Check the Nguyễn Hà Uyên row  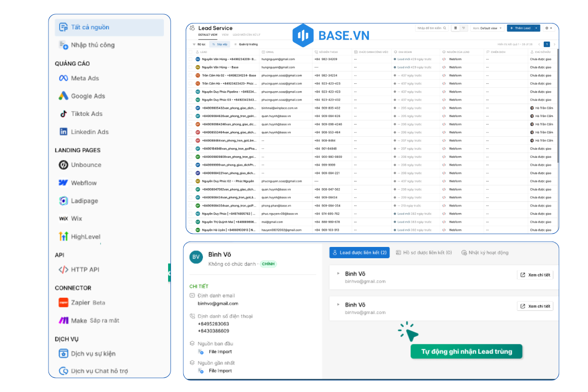191,230
